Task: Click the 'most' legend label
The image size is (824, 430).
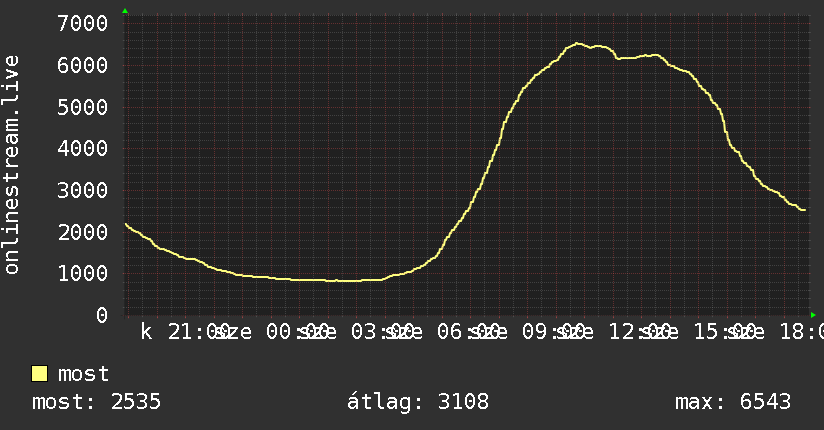Action: [83, 374]
